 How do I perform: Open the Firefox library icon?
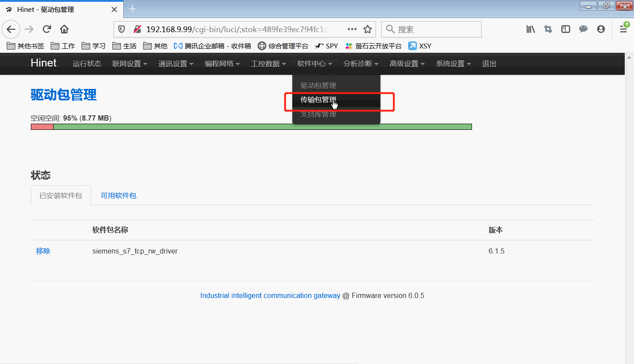click(x=531, y=29)
